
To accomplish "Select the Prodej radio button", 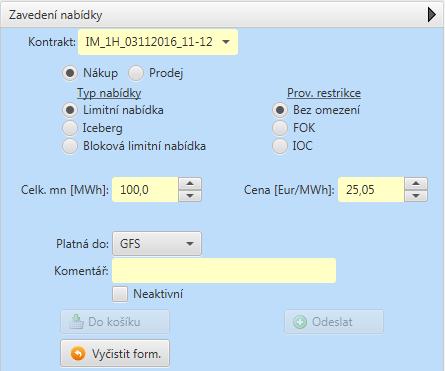I will [136, 73].
